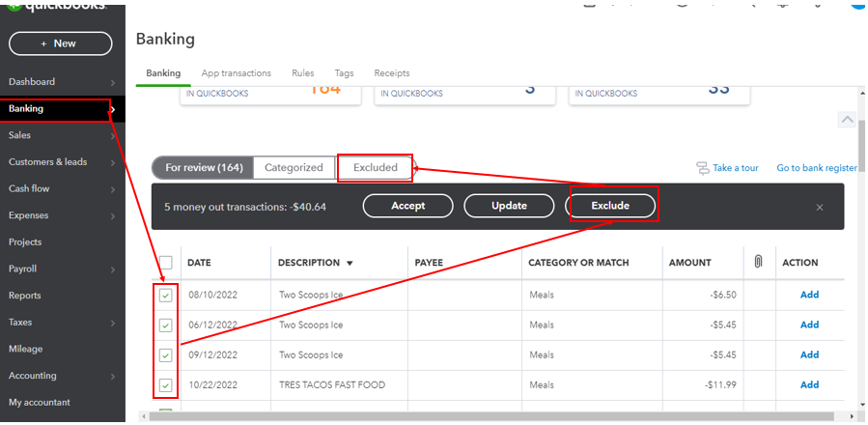
Task: Open Reports in the sidebar
Action: (x=24, y=296)
